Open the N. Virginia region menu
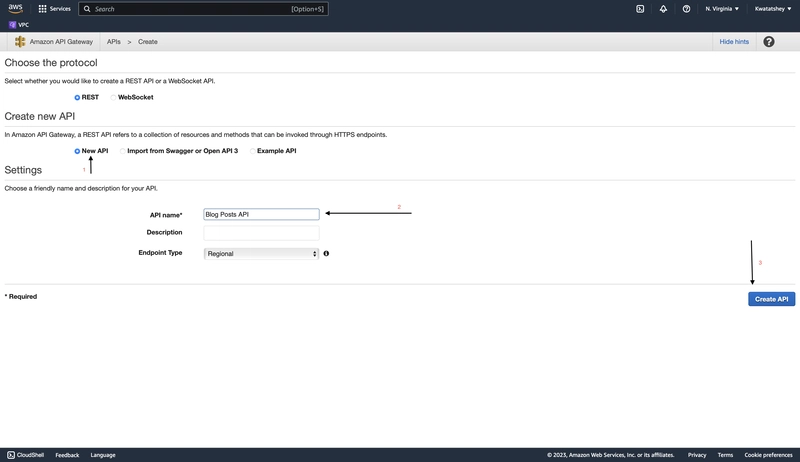 pyautogui.click(x=721, y=9)
